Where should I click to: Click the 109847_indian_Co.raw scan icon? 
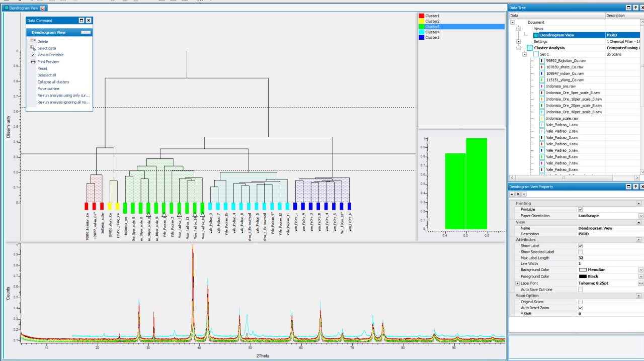click(542, 73)
